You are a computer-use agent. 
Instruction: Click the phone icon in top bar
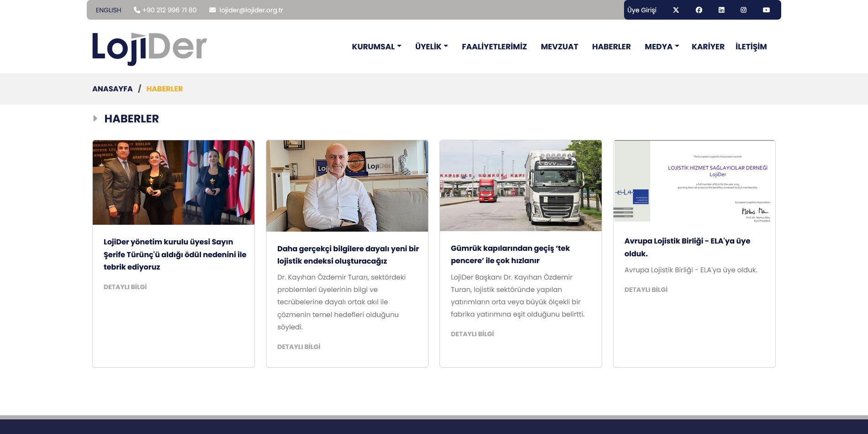point(137,10)
